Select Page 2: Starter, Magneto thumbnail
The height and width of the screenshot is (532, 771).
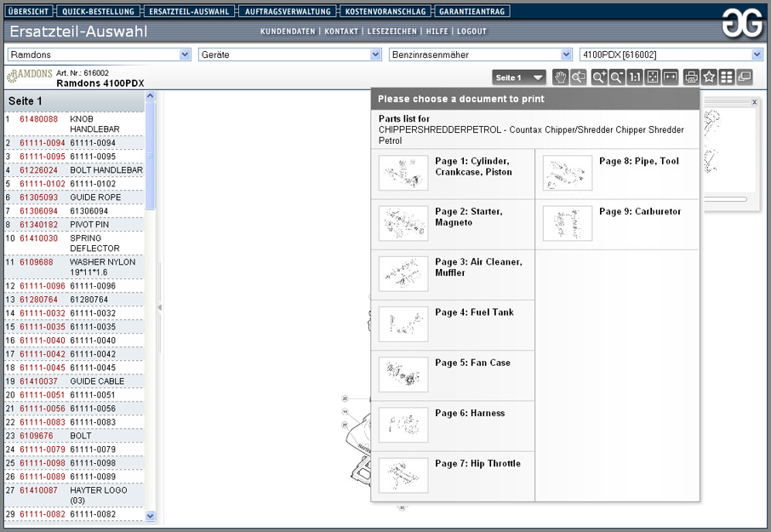pyautogui.click(x=403, y=223)
